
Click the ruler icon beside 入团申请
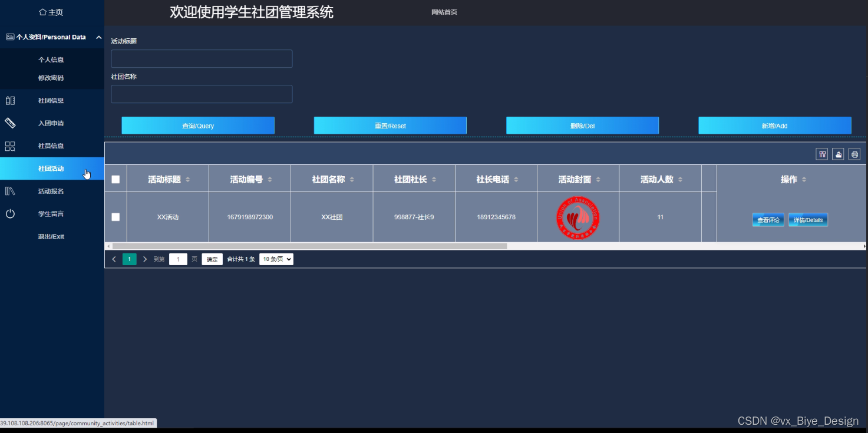tap(10, 123)
